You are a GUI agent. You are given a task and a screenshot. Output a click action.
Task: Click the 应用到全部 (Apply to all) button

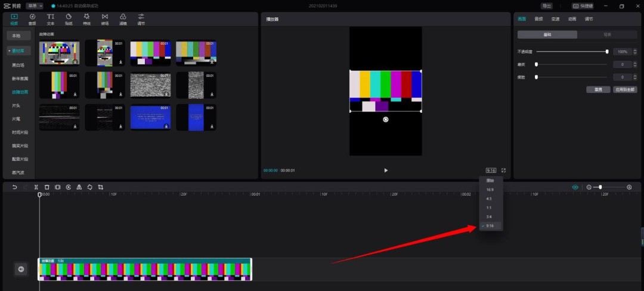tap(625, 89)
